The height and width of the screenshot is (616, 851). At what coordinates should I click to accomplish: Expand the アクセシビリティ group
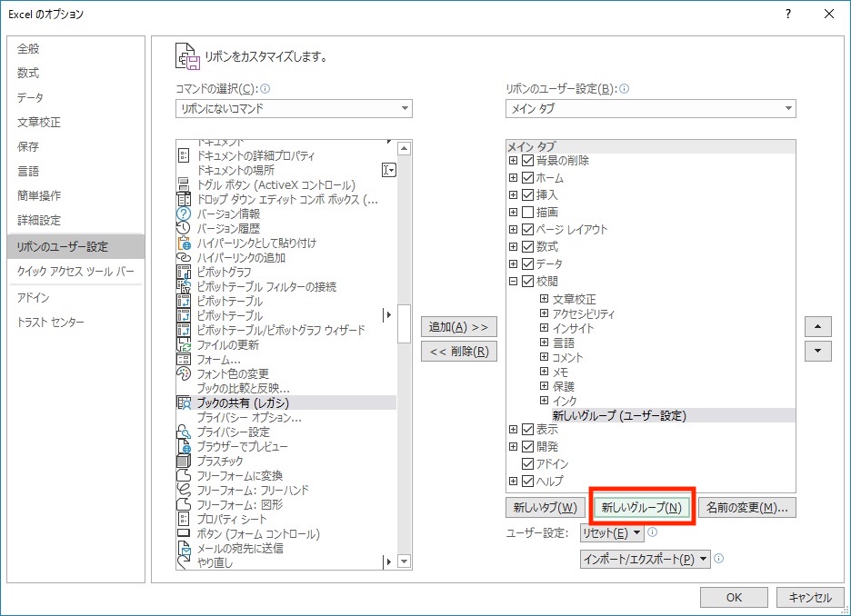(x=544, y=313)
